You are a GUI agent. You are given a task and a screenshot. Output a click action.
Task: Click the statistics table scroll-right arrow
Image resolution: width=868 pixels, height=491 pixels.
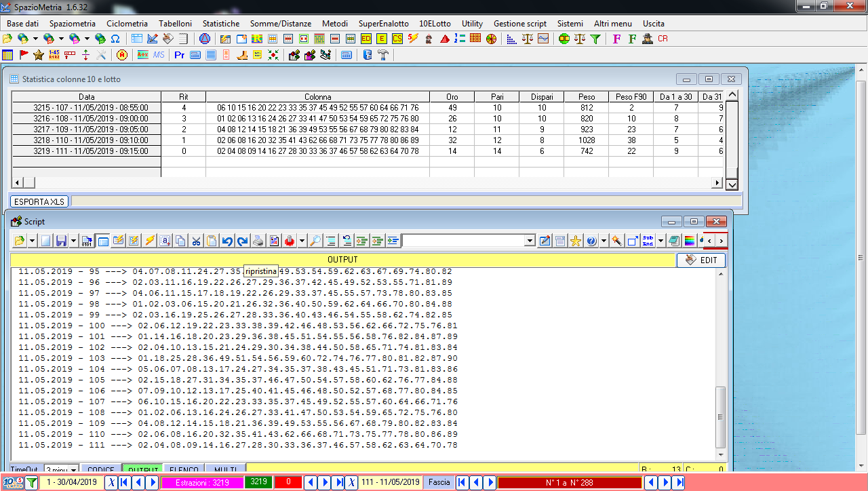click(x=717, y=183)
